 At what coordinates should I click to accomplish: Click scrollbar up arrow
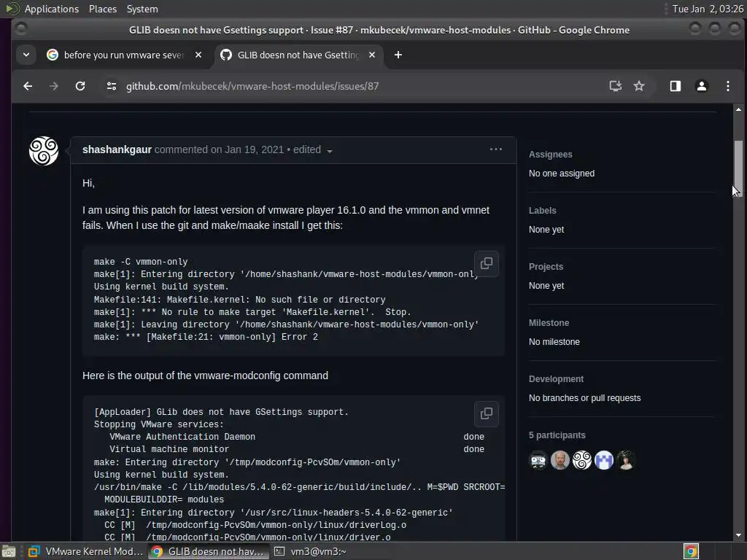tap(738, 110)
